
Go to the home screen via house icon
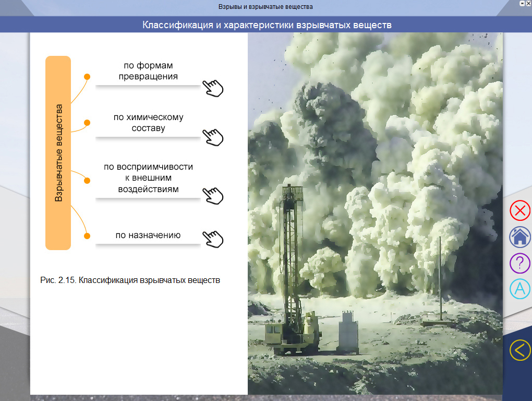(x=519, y=237)
